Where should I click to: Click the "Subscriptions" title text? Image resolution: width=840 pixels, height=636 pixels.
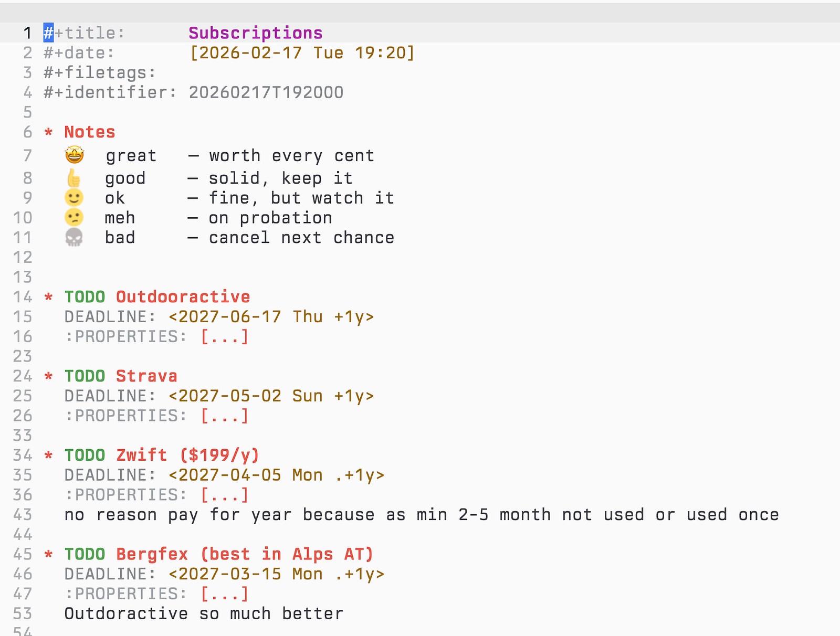coord(256,33)
